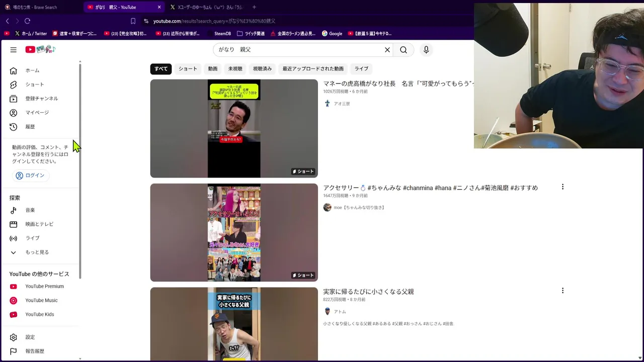
Task: Open the Google bookmark
Action: (332, 34)
